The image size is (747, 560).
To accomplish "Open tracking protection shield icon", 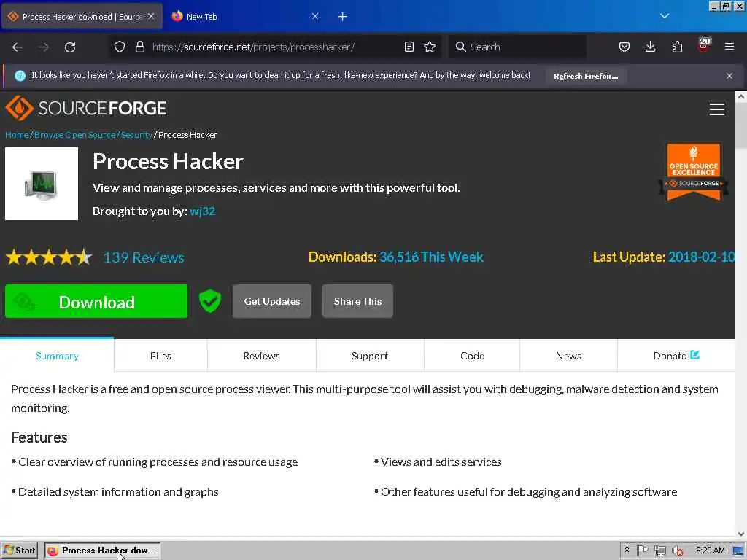I will pyautogui.click(x=120, y=47).
